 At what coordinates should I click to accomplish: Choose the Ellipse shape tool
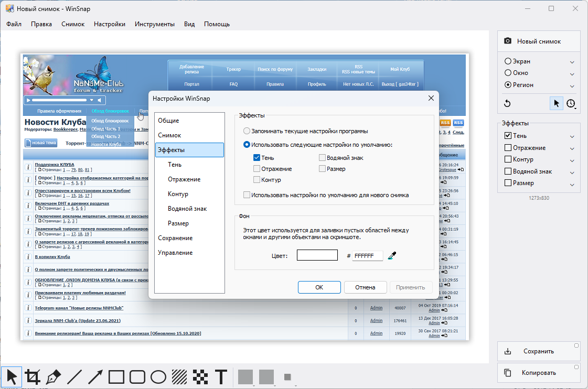pos(158,377)
